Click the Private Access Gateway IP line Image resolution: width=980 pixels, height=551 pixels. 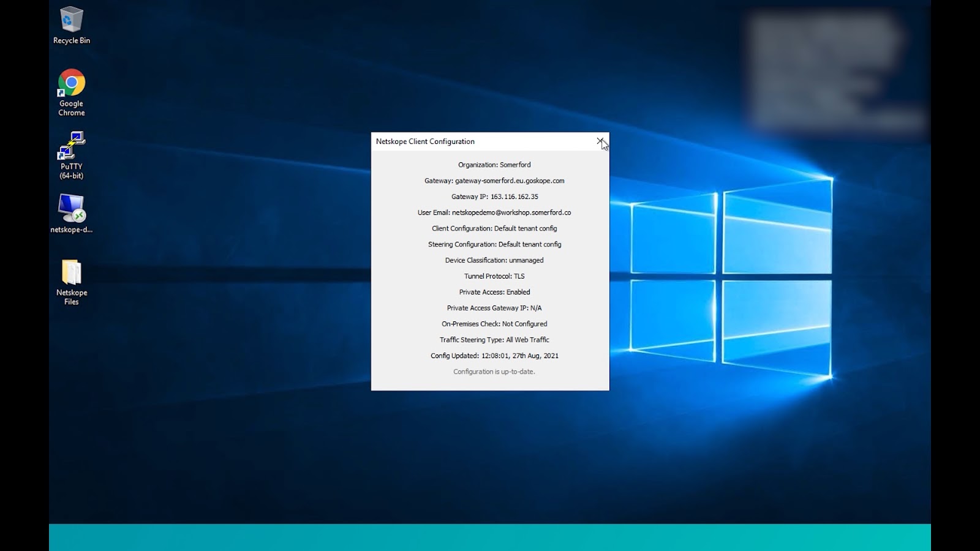[494, 308]
